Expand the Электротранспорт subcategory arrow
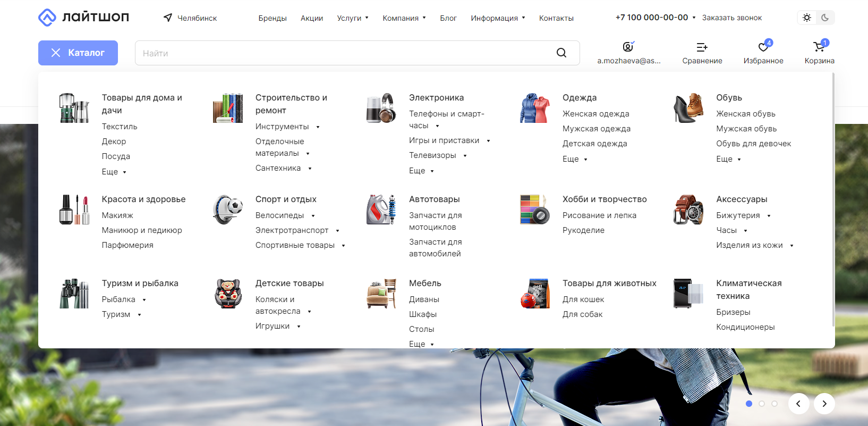Screen dimensions: 868x426 [x=337, y=231]
